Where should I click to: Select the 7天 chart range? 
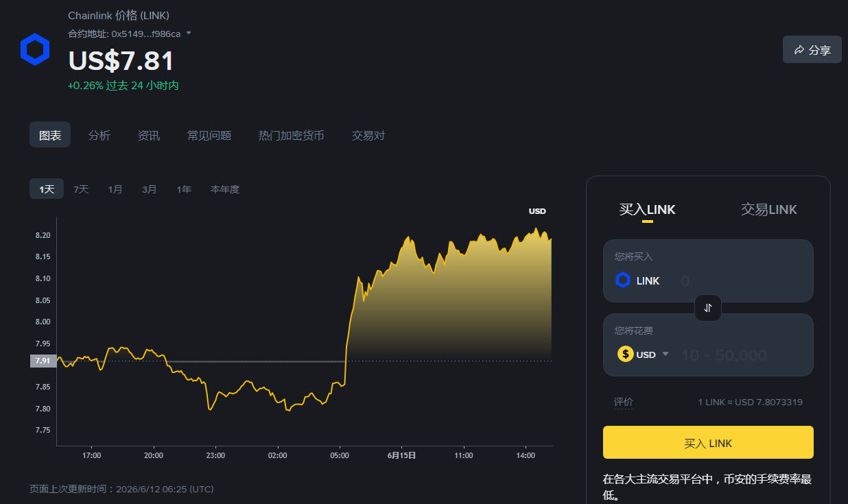coord(81,189)
